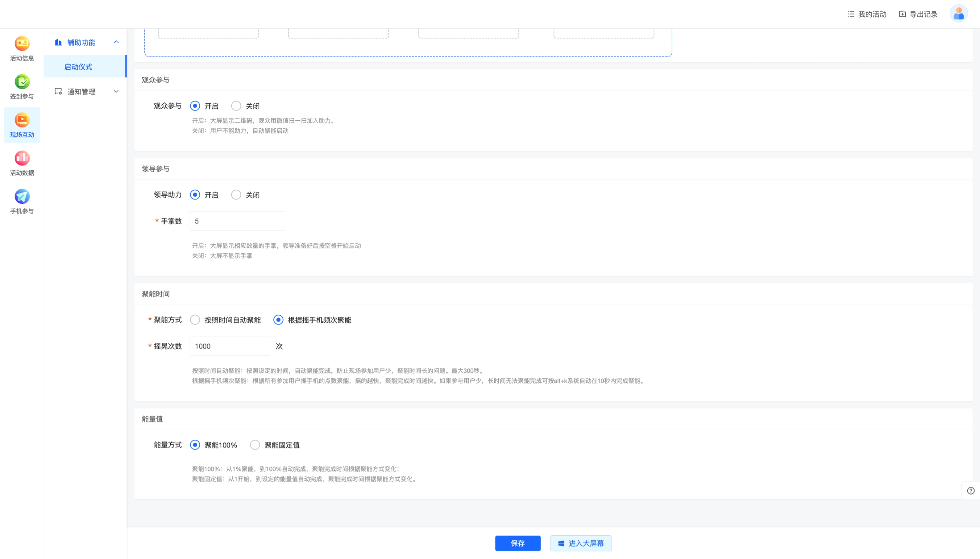Click the 聚能时间 section heading

(x=155, y=294)
